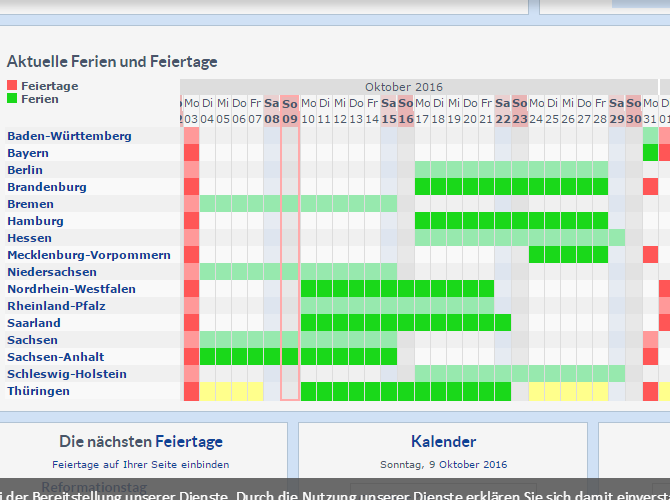
Task: Open the Feiertage heading link
Action: click(x=189, y=441)
